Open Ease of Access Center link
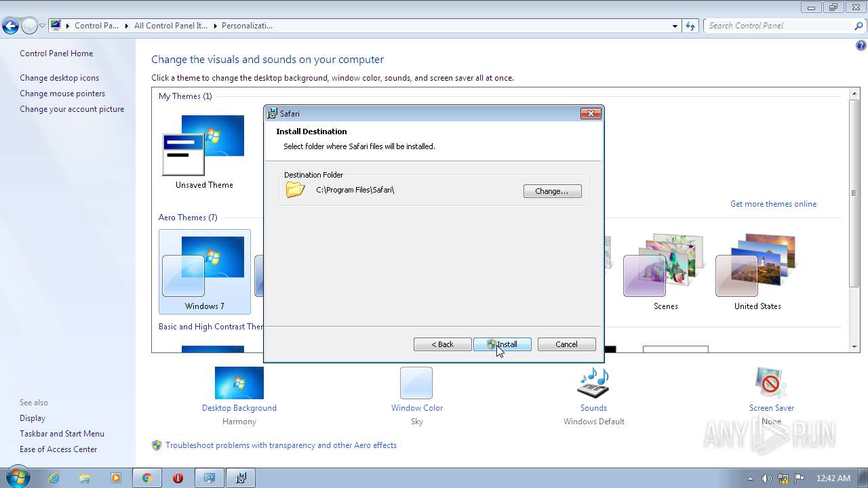The height and width of the screenshot is (488, 868). click(x=58, y=449)
